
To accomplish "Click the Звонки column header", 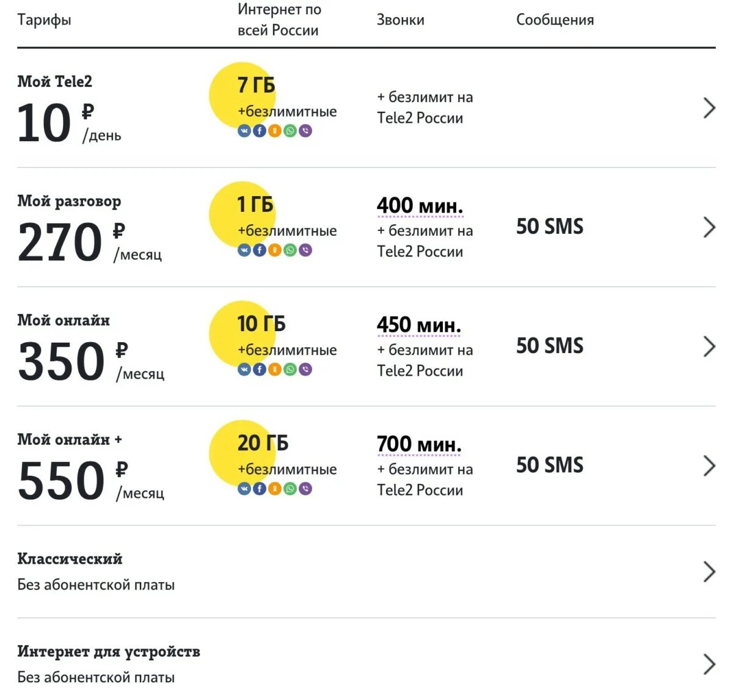I will click(x=400, y=20).
